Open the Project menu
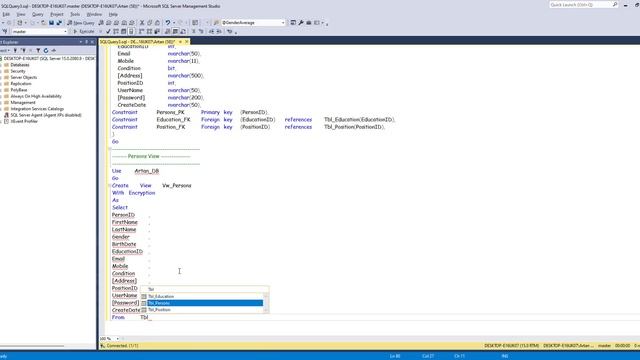This screenshot has width=640, height=360. [x=57, y=14]
